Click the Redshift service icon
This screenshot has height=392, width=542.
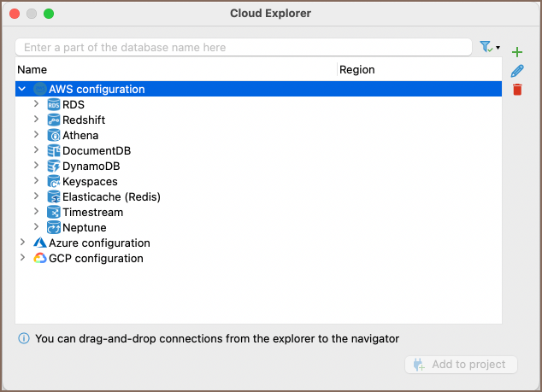pos(54,120)
